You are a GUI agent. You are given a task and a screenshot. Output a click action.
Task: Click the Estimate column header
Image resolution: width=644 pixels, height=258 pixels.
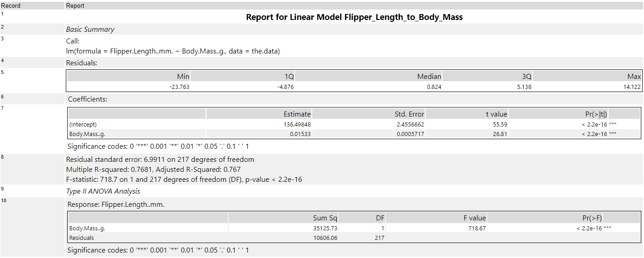(297, 114)
